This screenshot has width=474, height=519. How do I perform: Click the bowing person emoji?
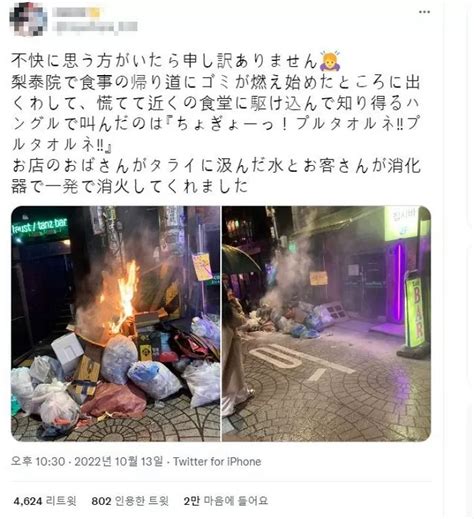(x=330, y=61)
